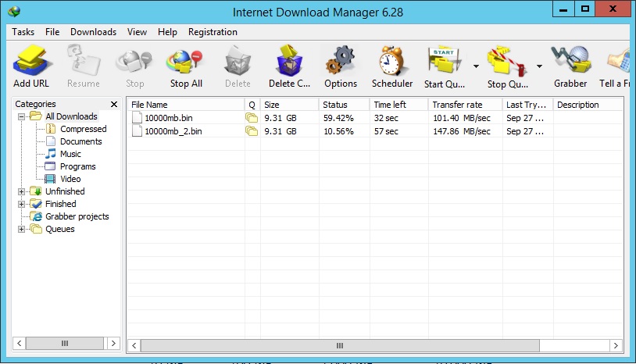Image resolution: width=636 pixels, height=364 pixels.
Task: Click the 59.42% status cell
Action: click(x=338, y=118)
